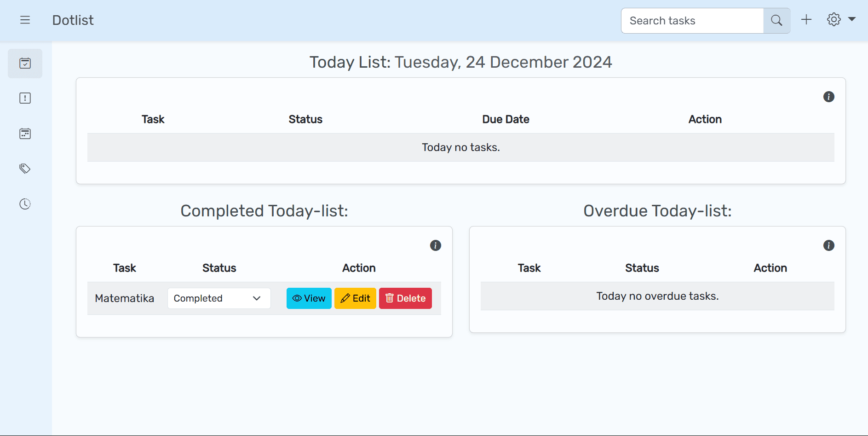Show info for Today List table
The image size is (868, 436).
coord(828,97)
